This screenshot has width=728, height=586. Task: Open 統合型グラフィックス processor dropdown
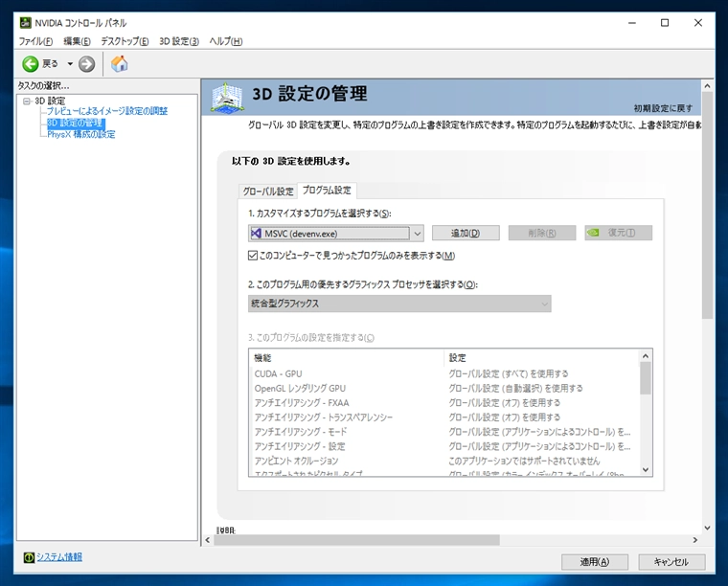pos(399,304)
